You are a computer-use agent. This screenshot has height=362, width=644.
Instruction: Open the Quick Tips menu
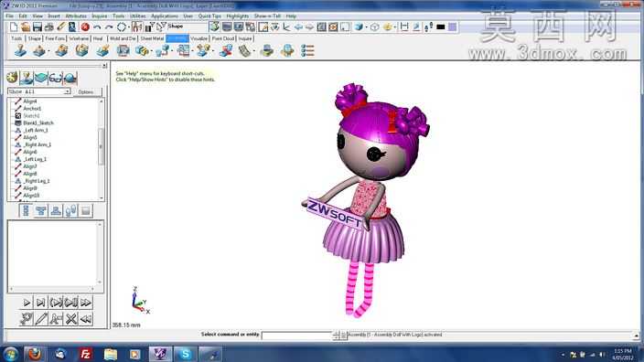coord(209,16)
